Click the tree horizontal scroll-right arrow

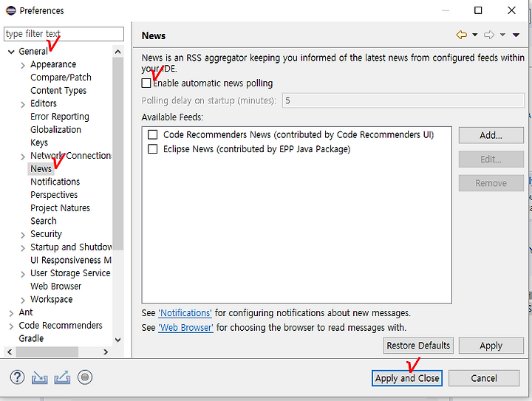click(x=106, y=352)
